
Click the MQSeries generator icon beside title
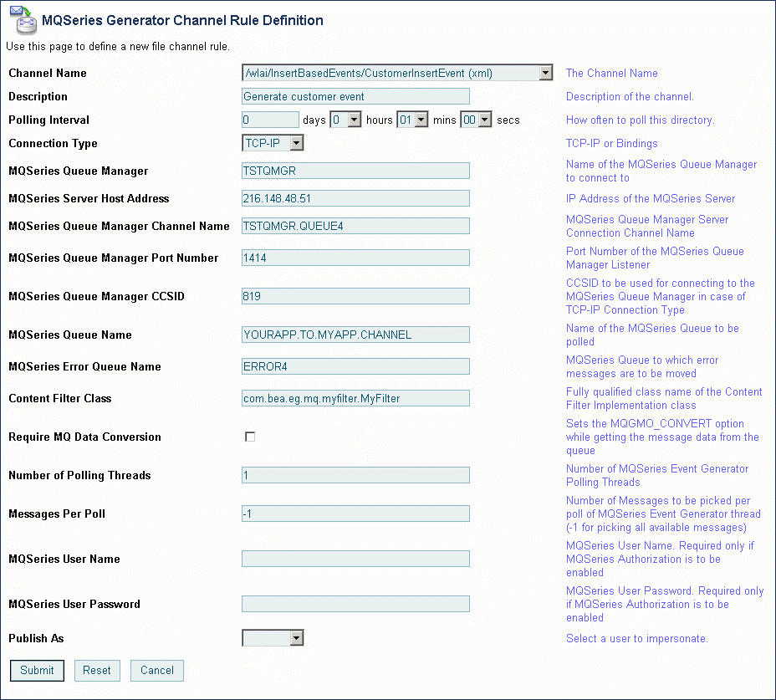pos(23,20)
